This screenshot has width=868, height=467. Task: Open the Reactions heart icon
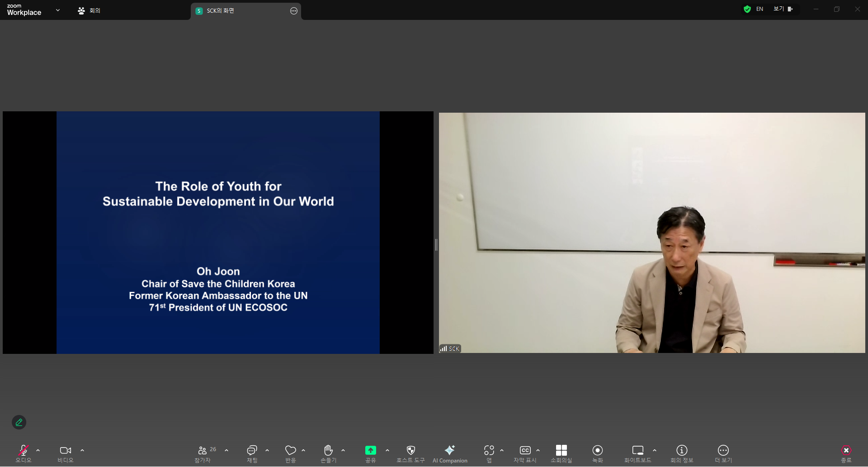point(290,453)
